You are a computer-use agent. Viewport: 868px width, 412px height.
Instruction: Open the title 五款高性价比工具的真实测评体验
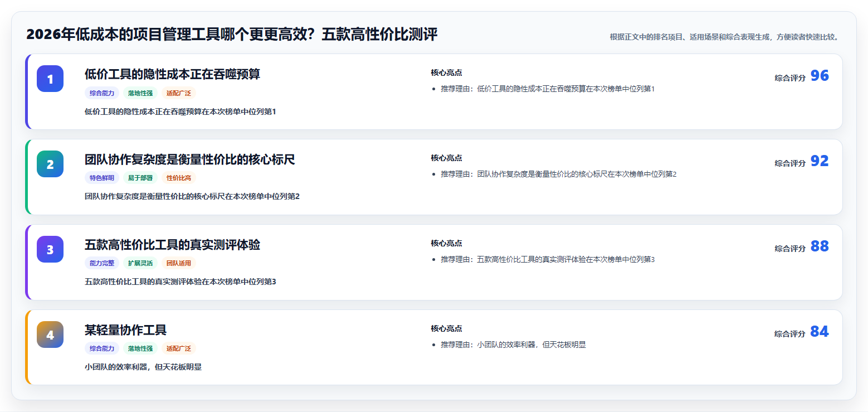click(172, 245)
